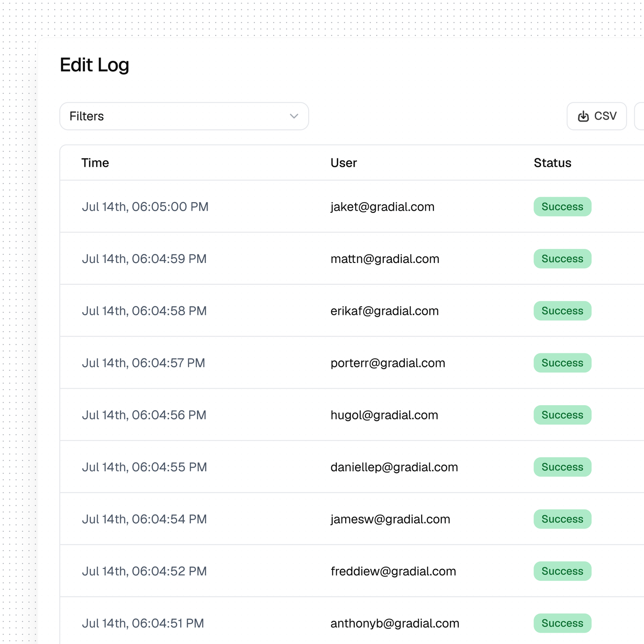Viewport: 644px width, 644px height.
Task: Select timestamp Jul 14th, 06:04:51 PM
Action: coord(143,623)
